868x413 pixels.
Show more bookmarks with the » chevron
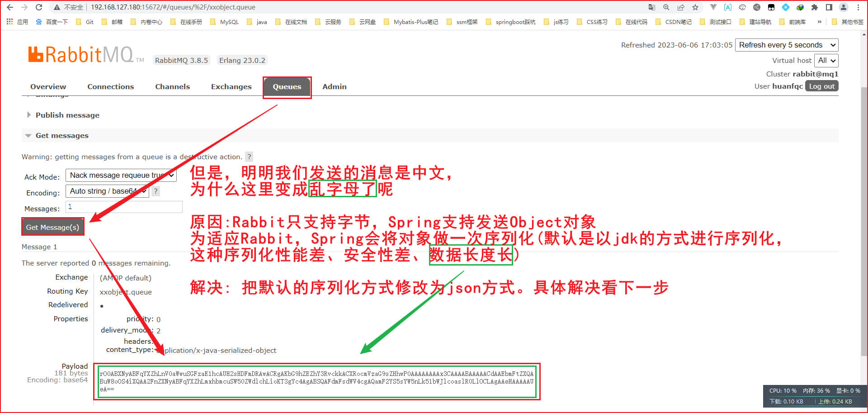(x=819, y=22)
